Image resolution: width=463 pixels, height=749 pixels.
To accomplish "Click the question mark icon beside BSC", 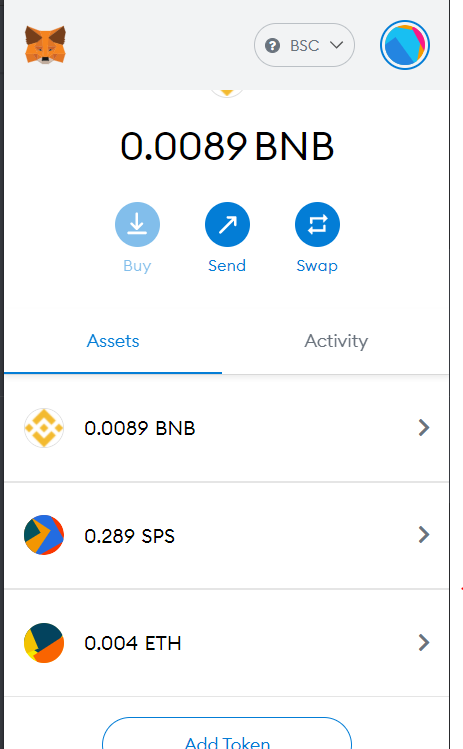I will [x=272, y=45].
